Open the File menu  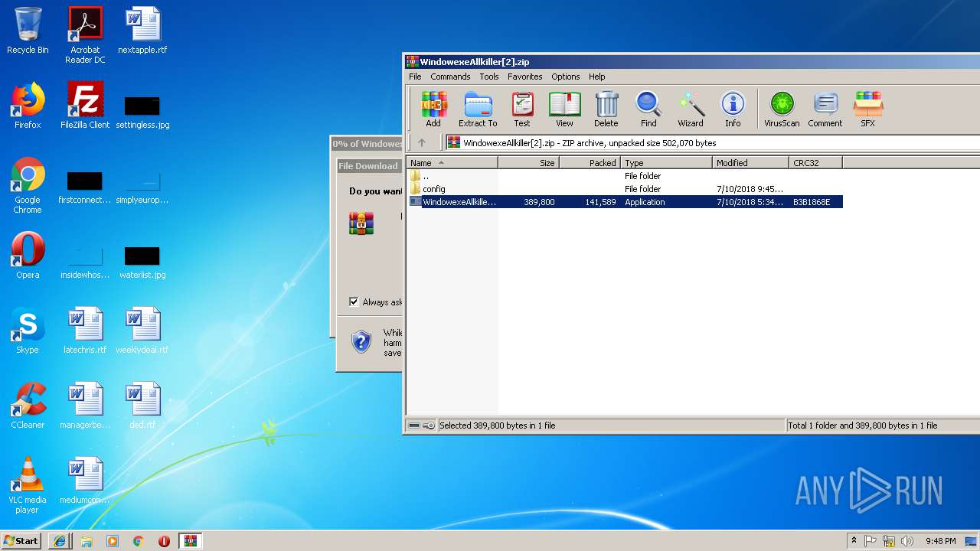(x=415, y=77)
